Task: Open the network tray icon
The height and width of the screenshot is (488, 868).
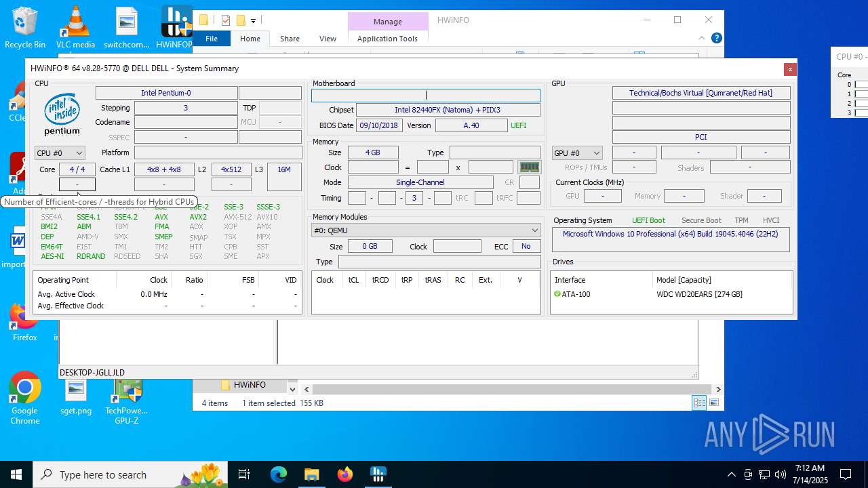Action: [x=764, y=474]
